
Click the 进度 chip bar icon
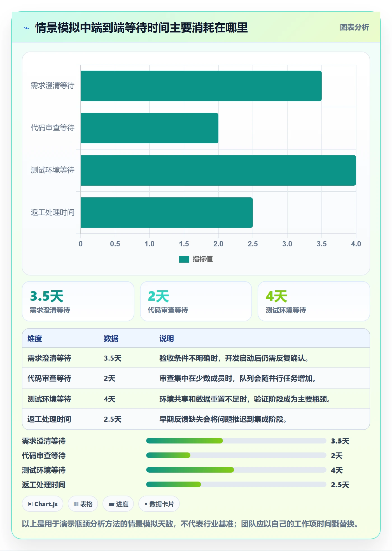111,504
